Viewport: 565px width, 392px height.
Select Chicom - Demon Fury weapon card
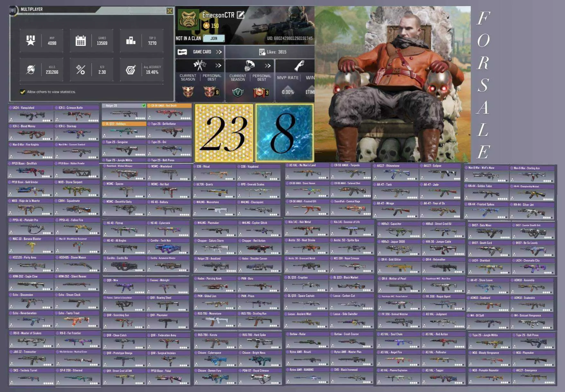click(x=215, y=377)
